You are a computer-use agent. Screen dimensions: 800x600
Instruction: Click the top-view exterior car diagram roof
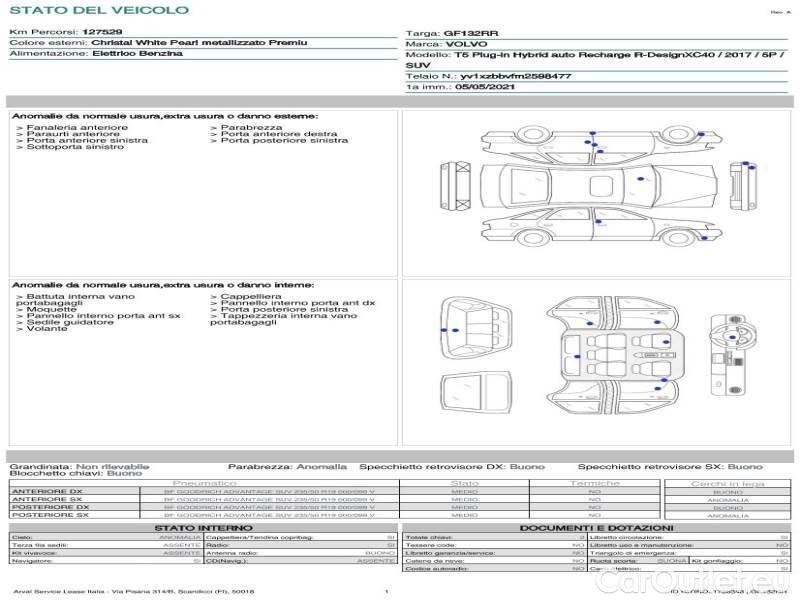pyautogui.click(x=600, y=185)
